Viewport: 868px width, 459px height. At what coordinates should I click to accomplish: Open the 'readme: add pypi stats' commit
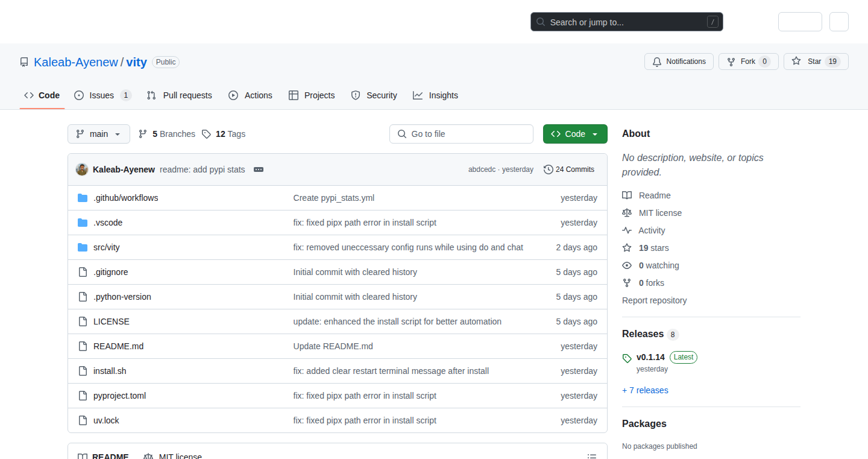(x=203, y=169)
